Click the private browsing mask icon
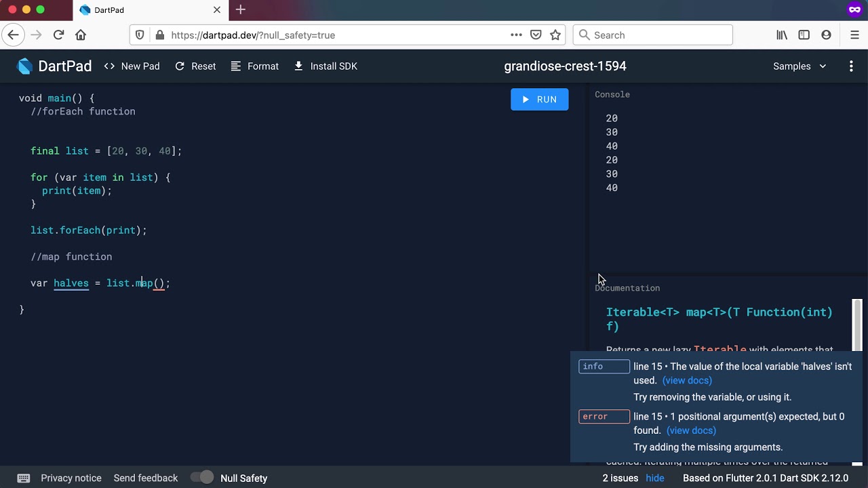 (x=854, y=9)
